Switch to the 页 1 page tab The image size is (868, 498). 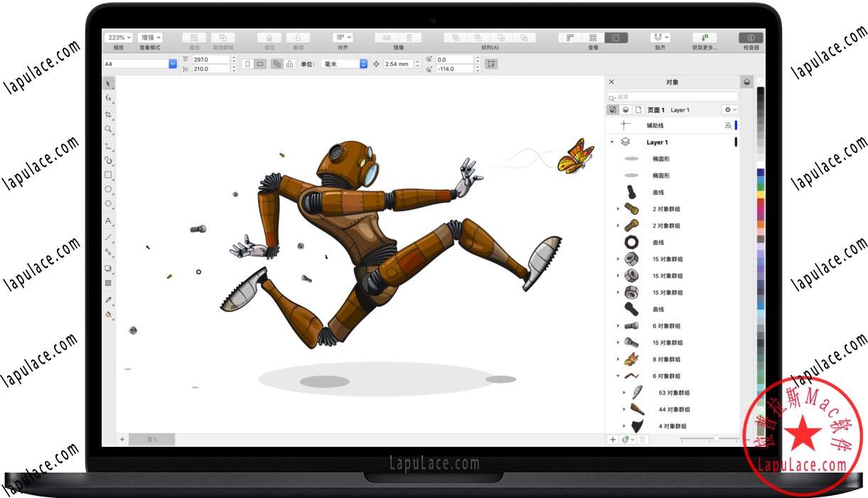pos(151,439)
